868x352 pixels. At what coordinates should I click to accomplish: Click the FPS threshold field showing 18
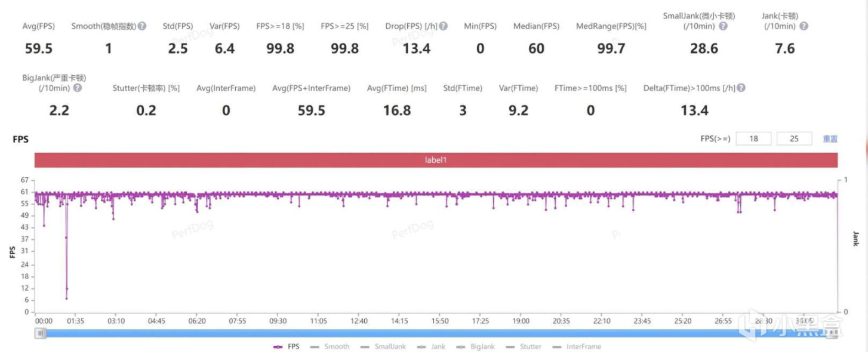coord(753,138)
